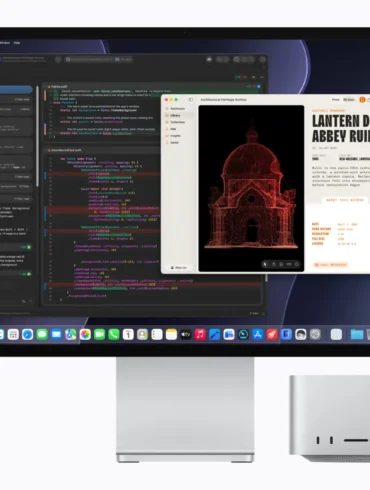Click the Full Metadata button

331,265
